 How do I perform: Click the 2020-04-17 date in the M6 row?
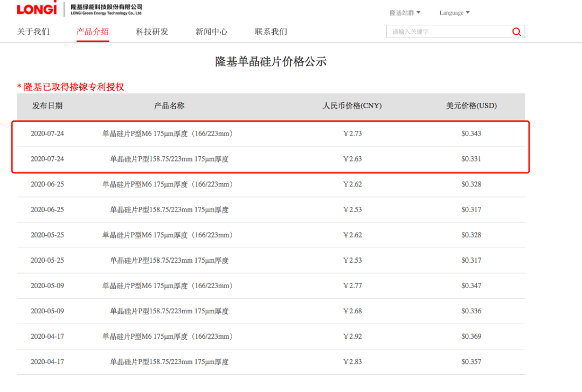[47, 337]
